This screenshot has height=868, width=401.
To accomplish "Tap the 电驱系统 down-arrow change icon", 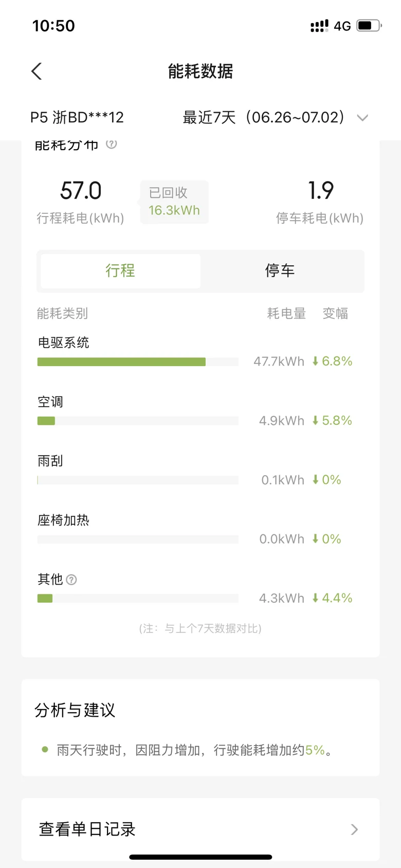I will point(315,361).
